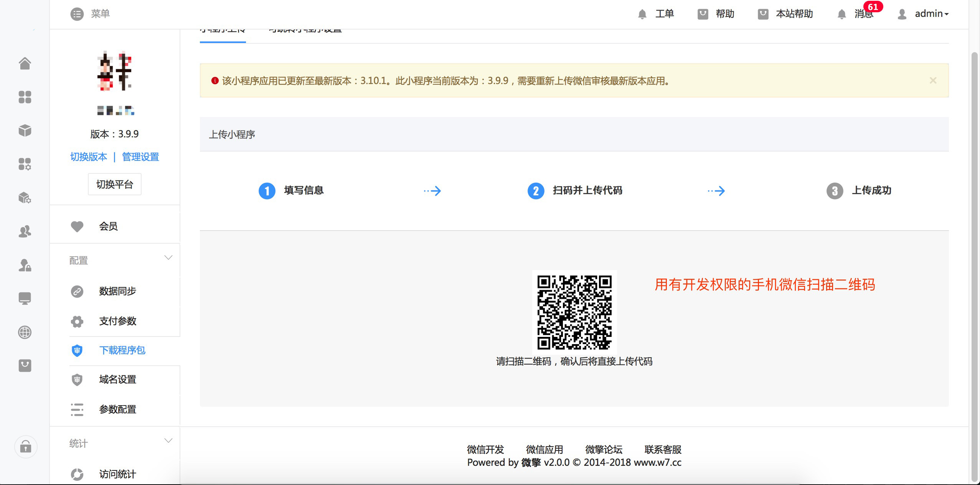
Task: Click the gear icon beside 支付参数
Action: tap(77, 322)
